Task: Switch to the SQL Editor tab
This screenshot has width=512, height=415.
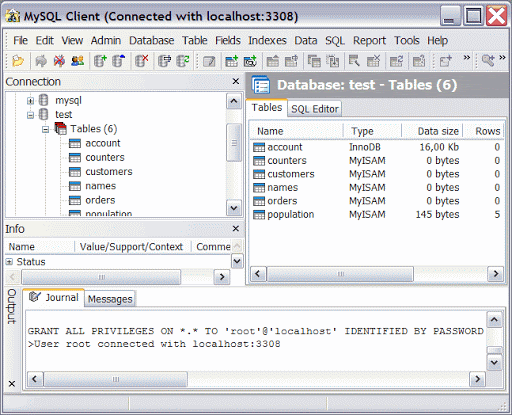Action: tap(315, 109)
